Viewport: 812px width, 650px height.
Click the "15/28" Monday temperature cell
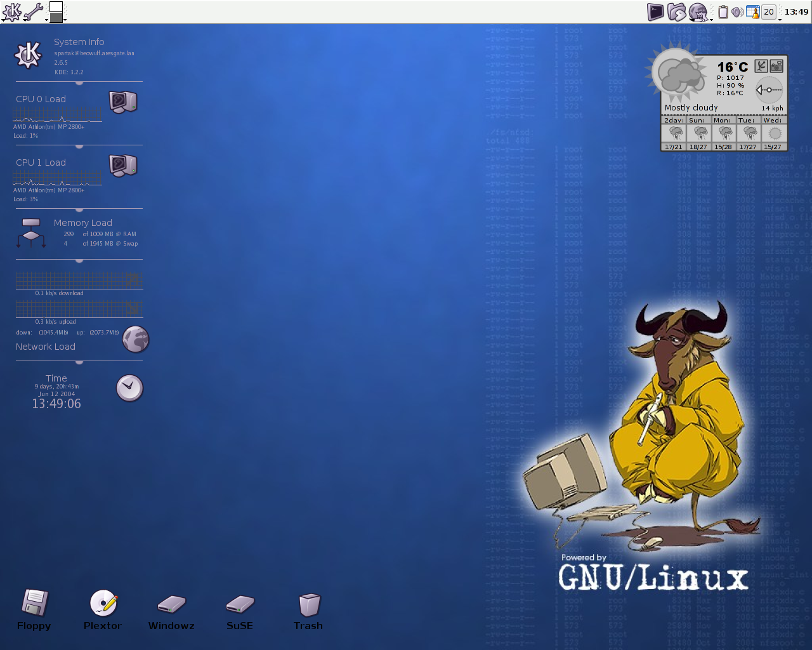point(723,147)
